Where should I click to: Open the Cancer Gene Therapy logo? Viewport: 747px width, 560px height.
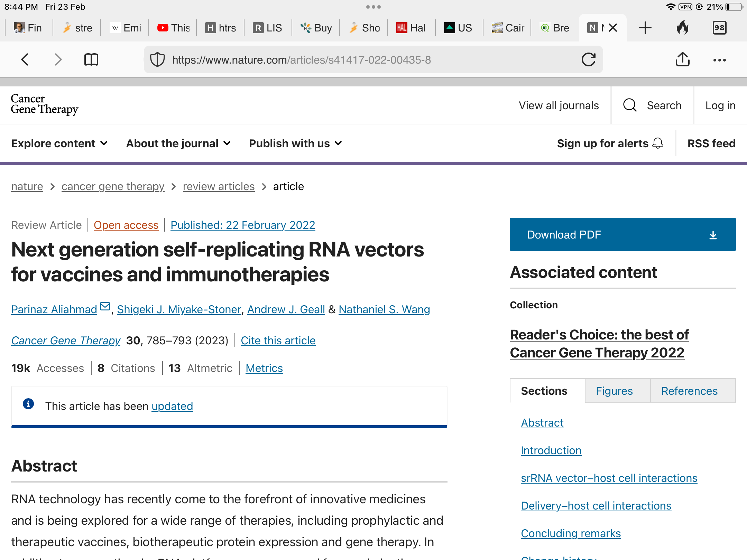tap(45, 104)
